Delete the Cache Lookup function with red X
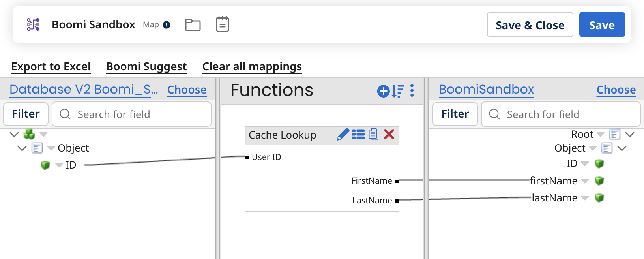This screenshot has width=644, height=259. tap(389, 135)
